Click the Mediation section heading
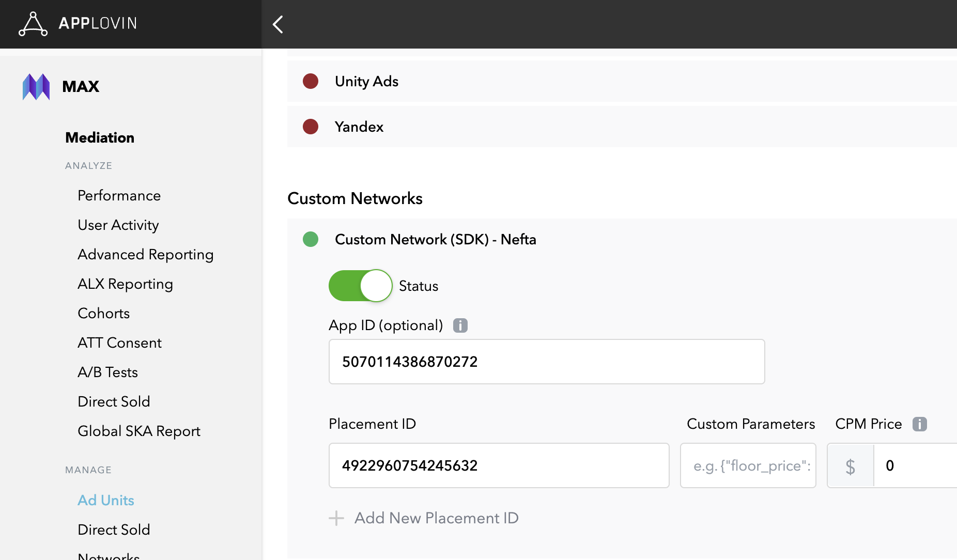Screen dimensions: 957x560 coord(100,137)
